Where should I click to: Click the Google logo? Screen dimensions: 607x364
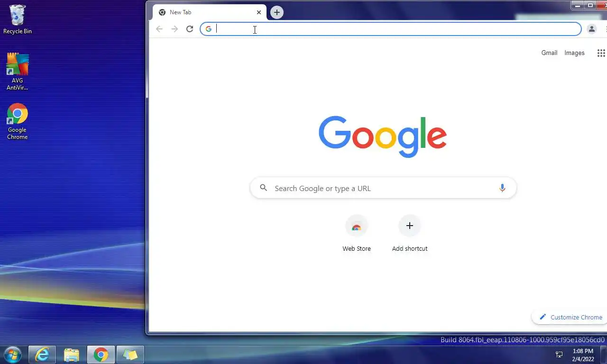pyautogui.click(x=383, y=136)
